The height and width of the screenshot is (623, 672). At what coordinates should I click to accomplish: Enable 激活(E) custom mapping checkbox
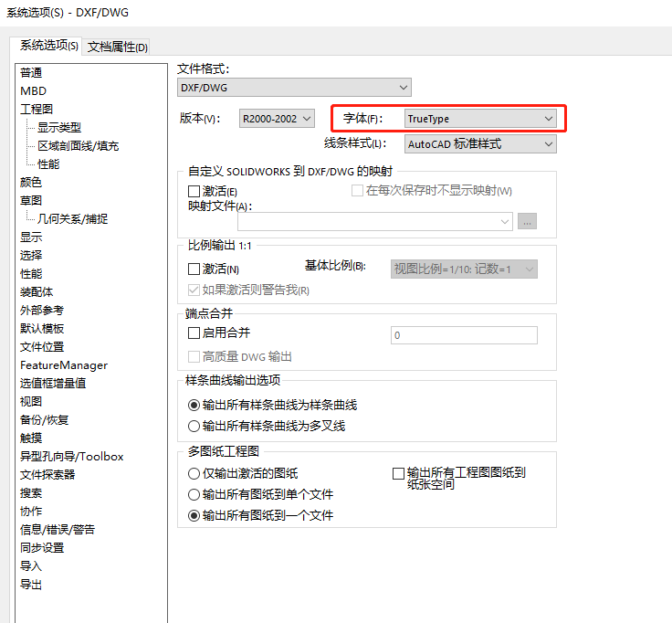194,192
